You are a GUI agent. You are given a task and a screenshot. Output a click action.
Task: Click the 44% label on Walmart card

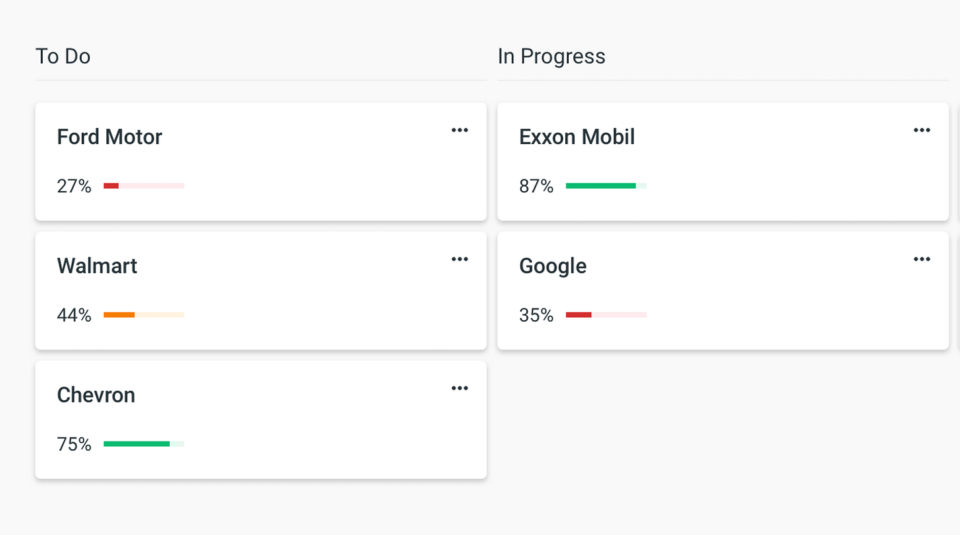coord(74,315)
